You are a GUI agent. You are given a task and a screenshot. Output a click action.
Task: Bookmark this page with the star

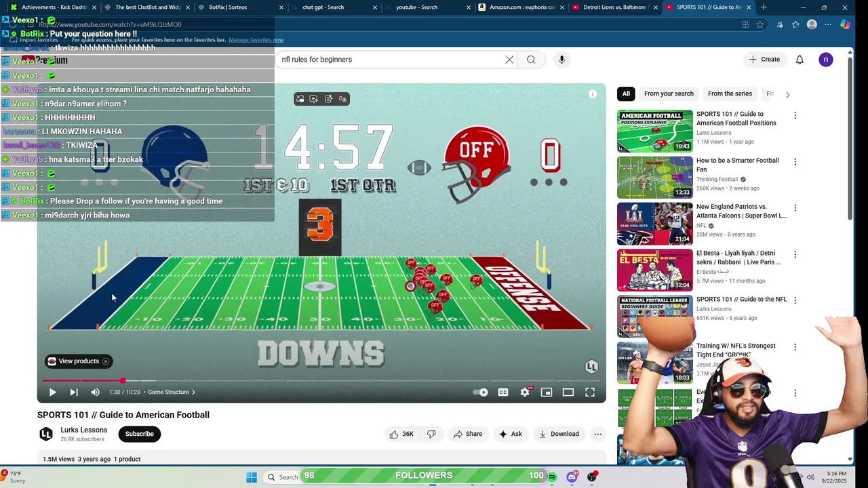760,24
